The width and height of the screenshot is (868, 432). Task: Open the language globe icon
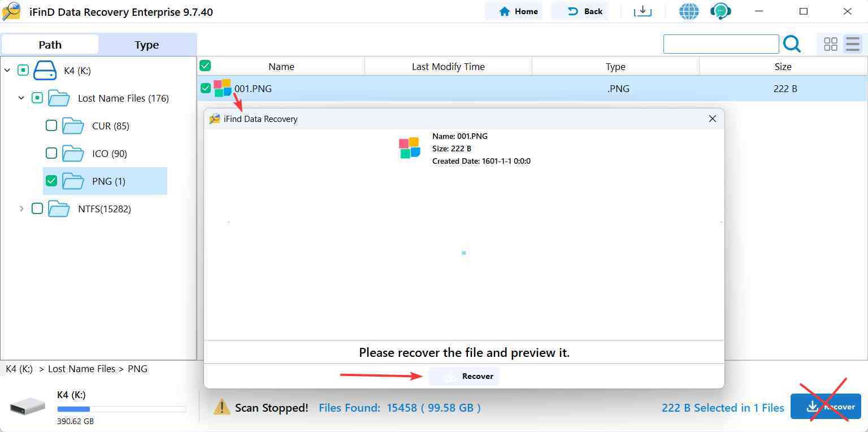click(689, 11)
